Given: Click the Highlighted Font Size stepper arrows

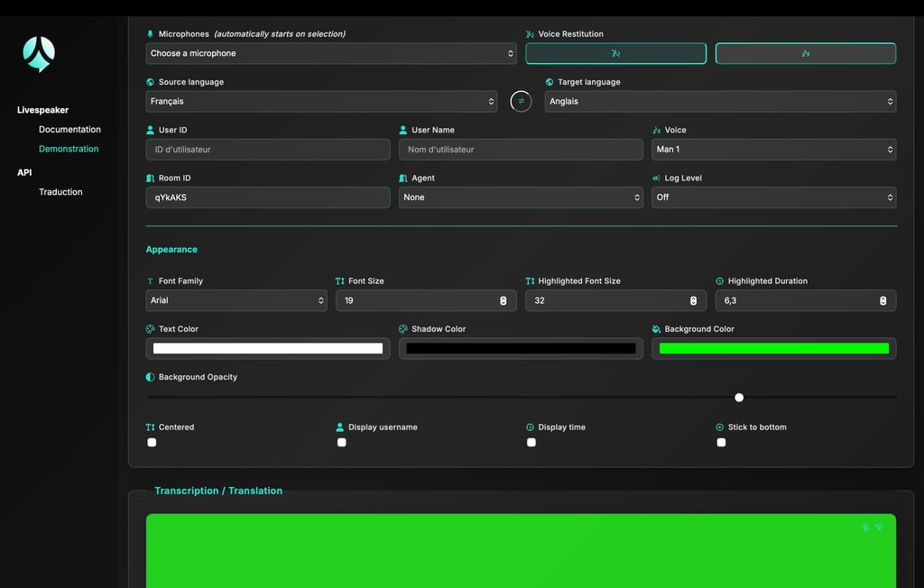Looking at the screenshot, I should pos(694,300).
